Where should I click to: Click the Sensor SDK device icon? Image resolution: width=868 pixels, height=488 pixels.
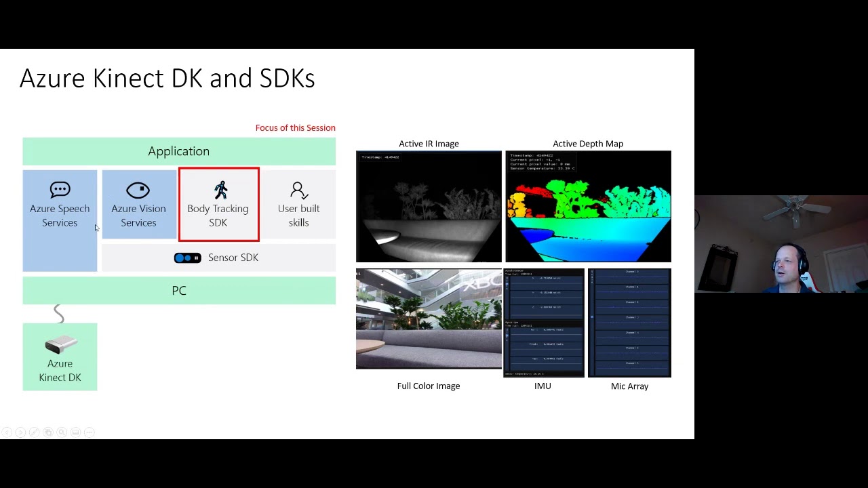(x=187, y=258)
